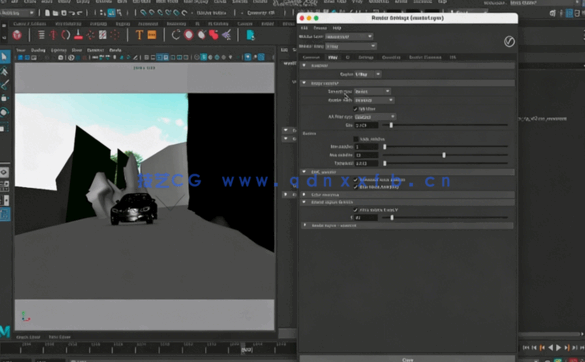Open the Time Editor tab below the viewport
Viewport: 585px width, 362px height.
tap(60, 337)
